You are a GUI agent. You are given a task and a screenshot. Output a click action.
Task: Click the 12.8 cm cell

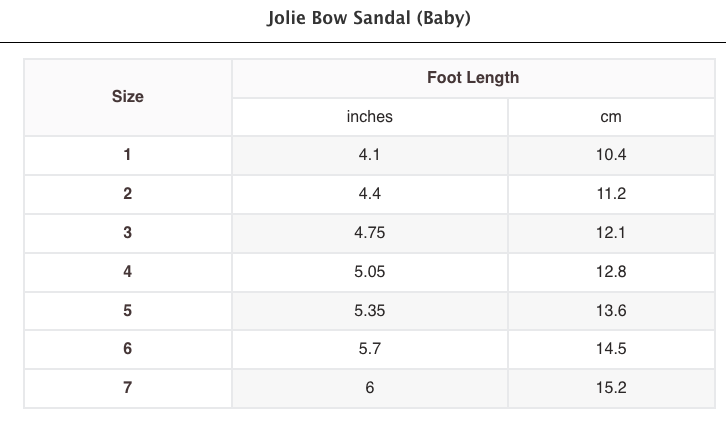pos(610,271)
